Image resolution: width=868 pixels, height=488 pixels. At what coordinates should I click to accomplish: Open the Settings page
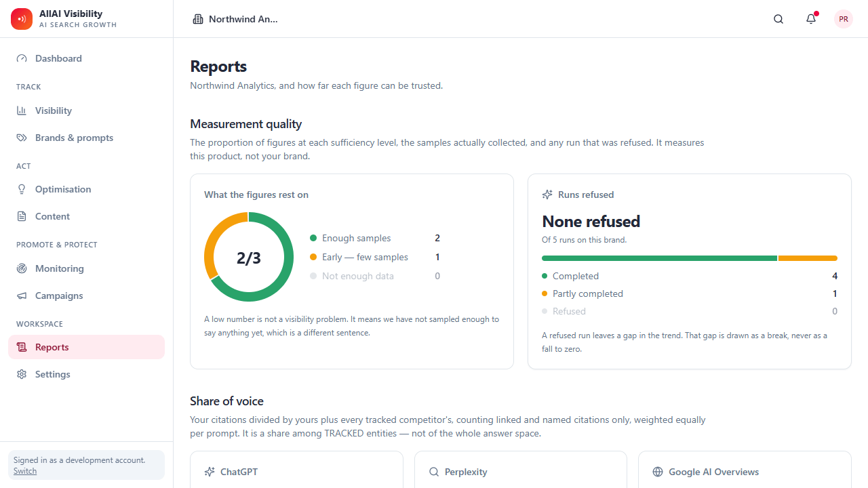tap(86, 374)
